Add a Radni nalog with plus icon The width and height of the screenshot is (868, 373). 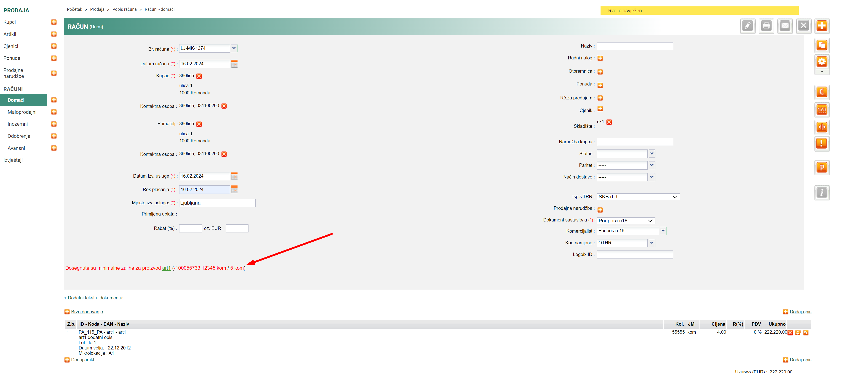[x=600, y=58]
